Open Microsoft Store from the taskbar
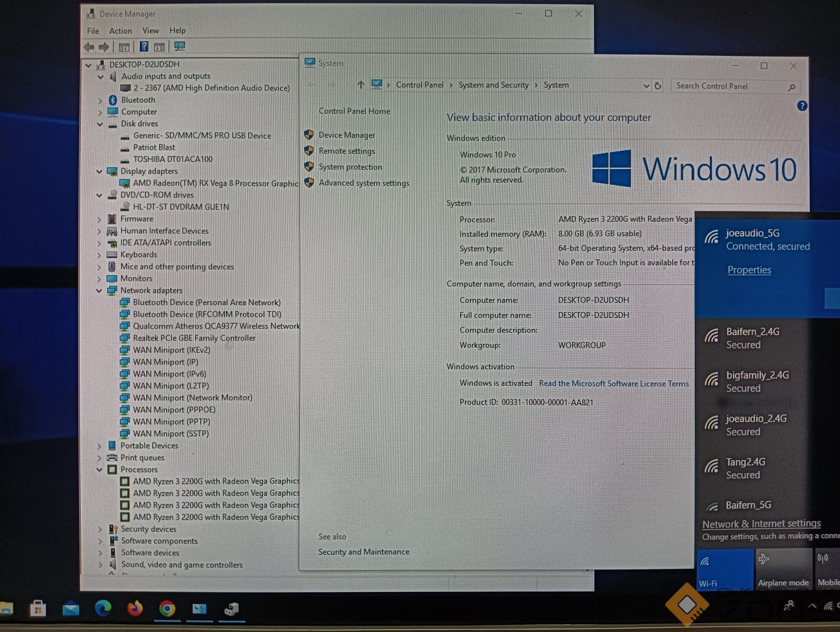 point(38,609)
